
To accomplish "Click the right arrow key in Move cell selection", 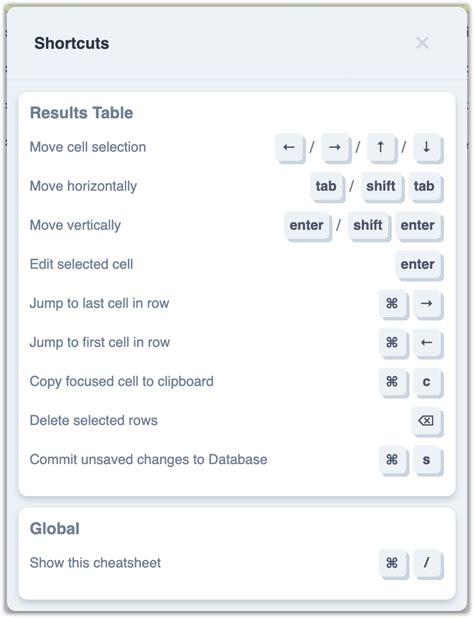I will (335, 148).
